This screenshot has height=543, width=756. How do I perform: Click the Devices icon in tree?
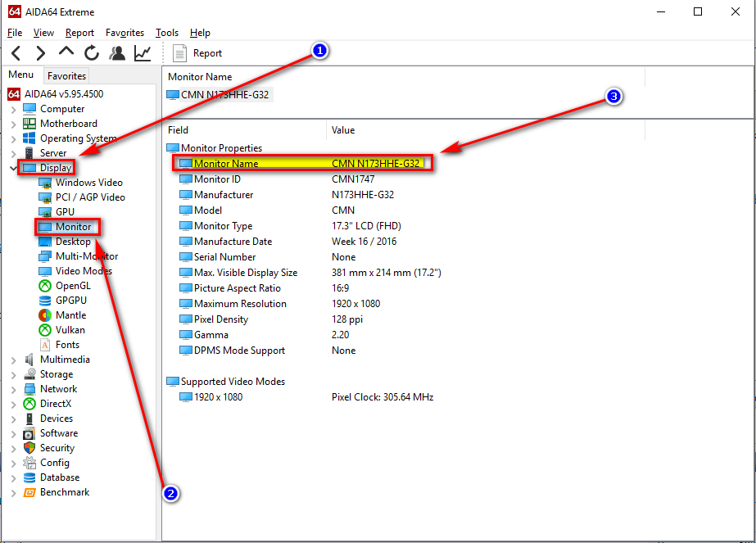[29, 419]
